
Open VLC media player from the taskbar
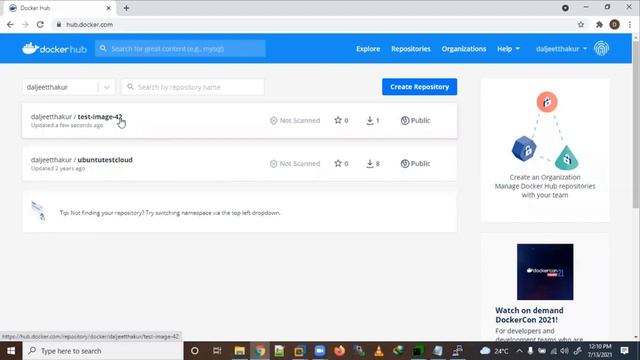[379, 351]
